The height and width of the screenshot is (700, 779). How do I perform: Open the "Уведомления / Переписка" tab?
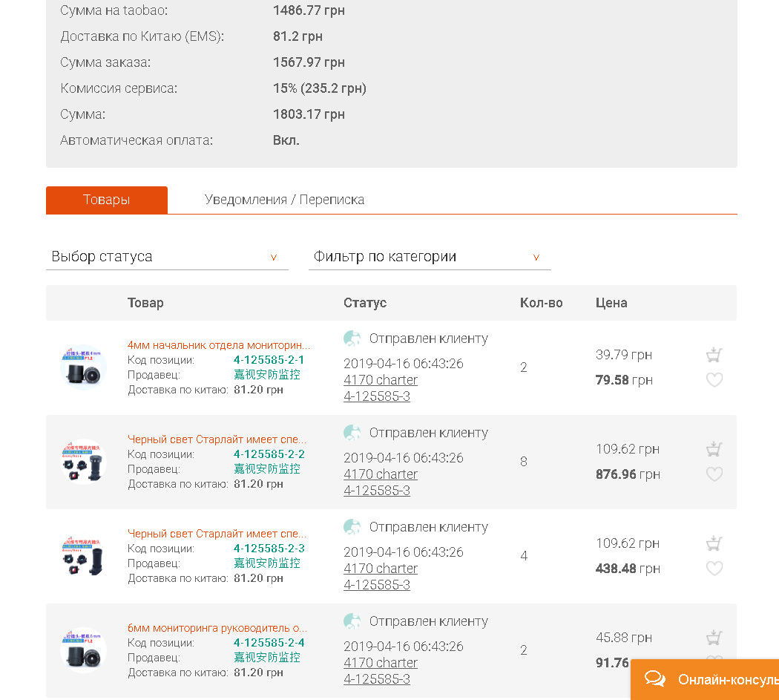coord(284,200)
